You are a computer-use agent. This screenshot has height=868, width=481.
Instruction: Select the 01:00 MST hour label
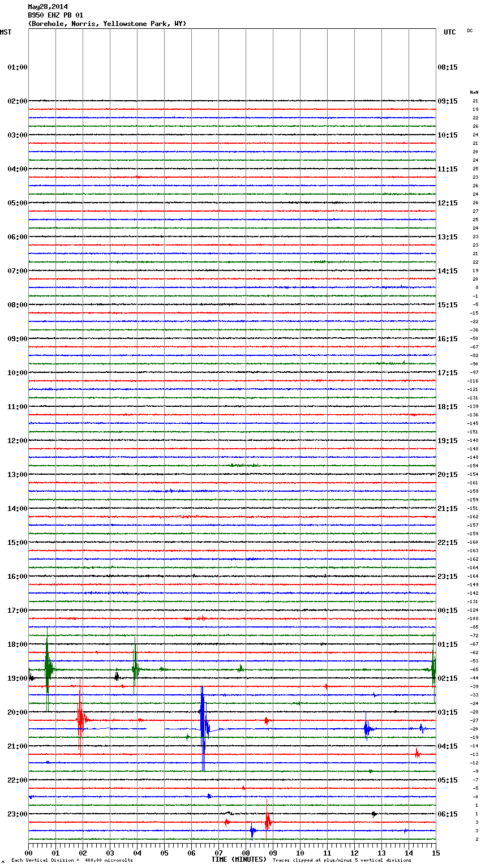click(18, 67)
